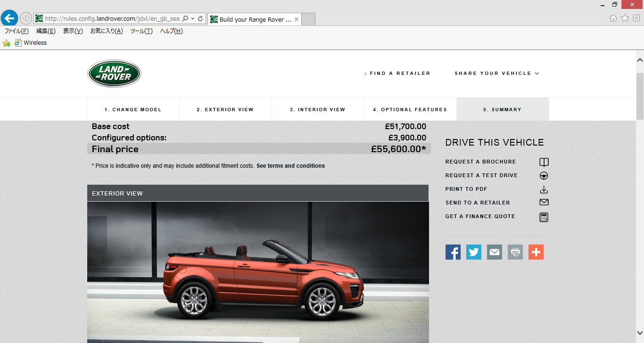Open the ツール(T) menu
644x343 pixels.
[x=141, y=31]
